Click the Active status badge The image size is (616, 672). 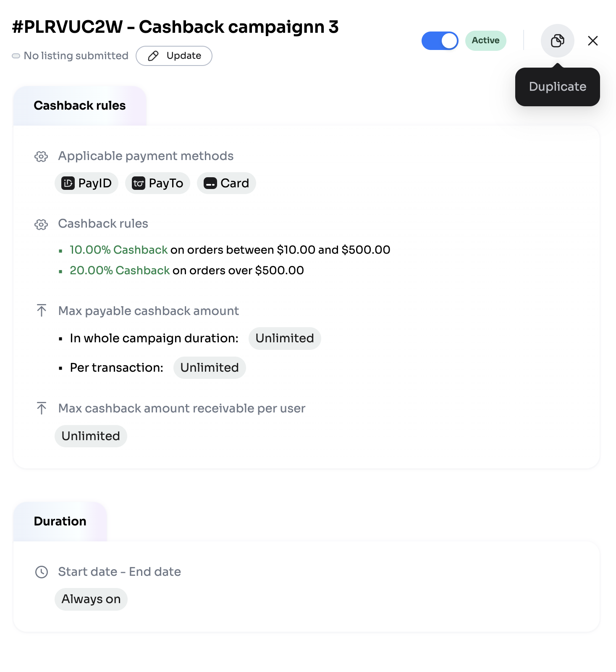coord(485,41)
